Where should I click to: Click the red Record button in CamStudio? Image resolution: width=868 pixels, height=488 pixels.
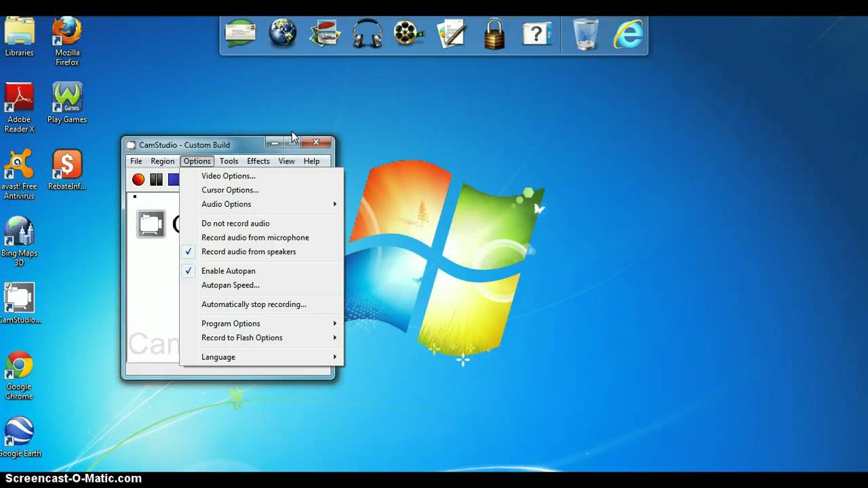[138, 180]
